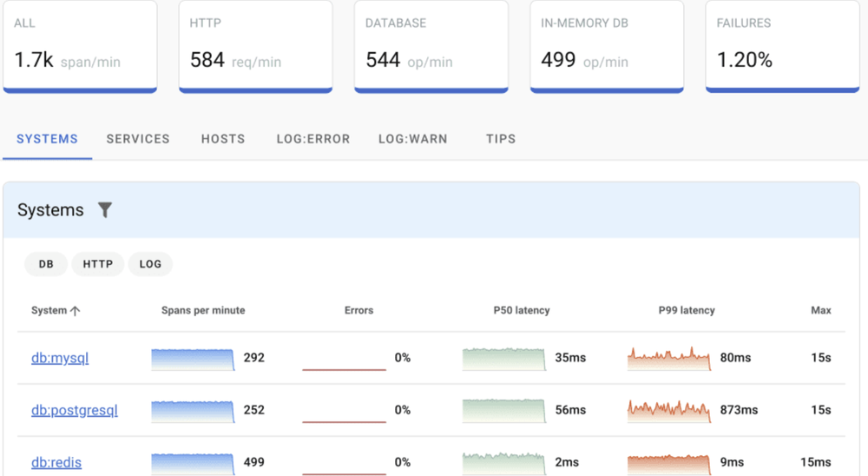
Task: Toggle the DB filter chip
Action: pos(46,264)
